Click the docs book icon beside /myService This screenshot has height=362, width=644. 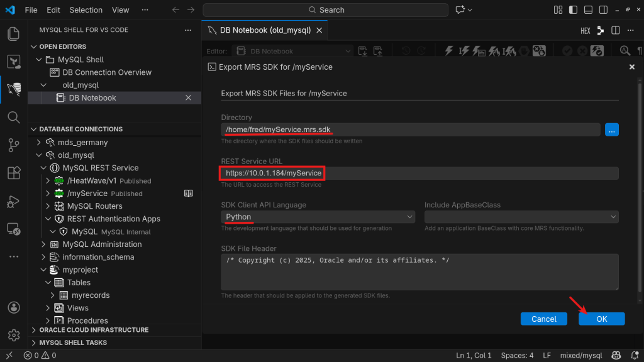point(188,194)
